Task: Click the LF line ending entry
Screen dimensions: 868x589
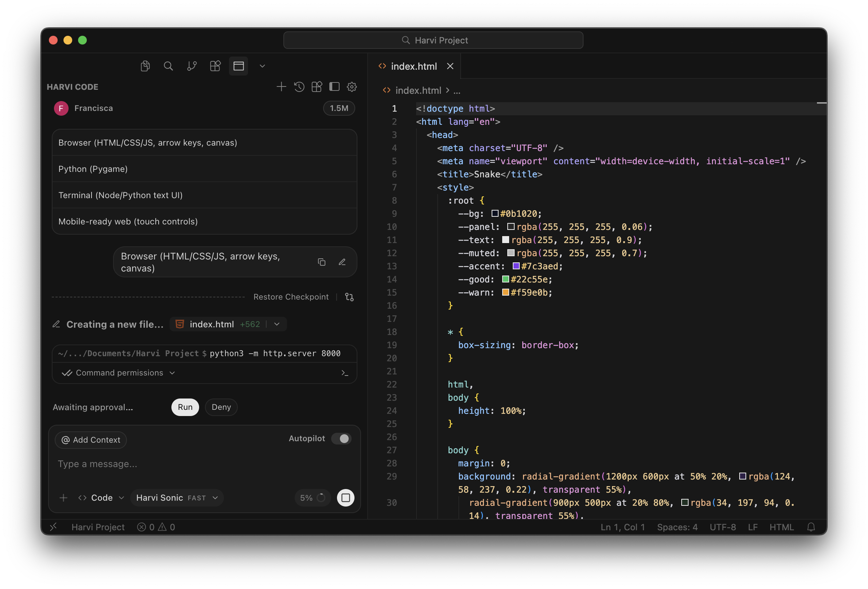Action: point(753,527)
